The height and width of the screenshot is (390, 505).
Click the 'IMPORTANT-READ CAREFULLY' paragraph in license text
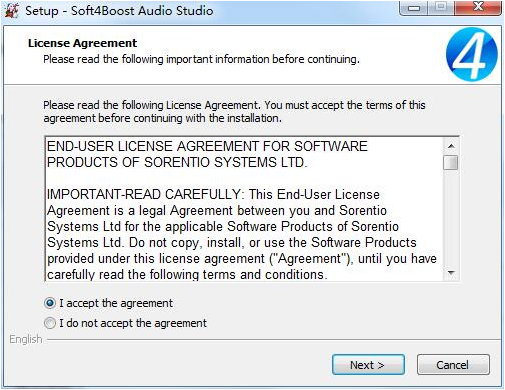click(242, 234)
